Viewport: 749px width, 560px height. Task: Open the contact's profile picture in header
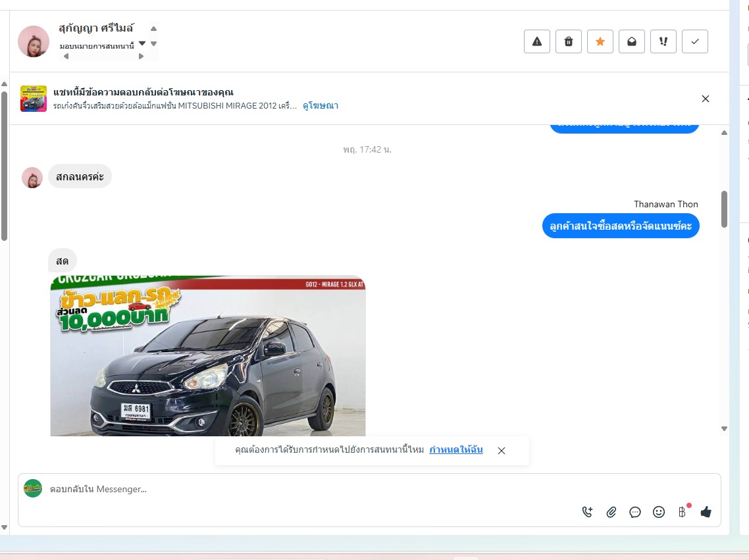coord(34,41)
